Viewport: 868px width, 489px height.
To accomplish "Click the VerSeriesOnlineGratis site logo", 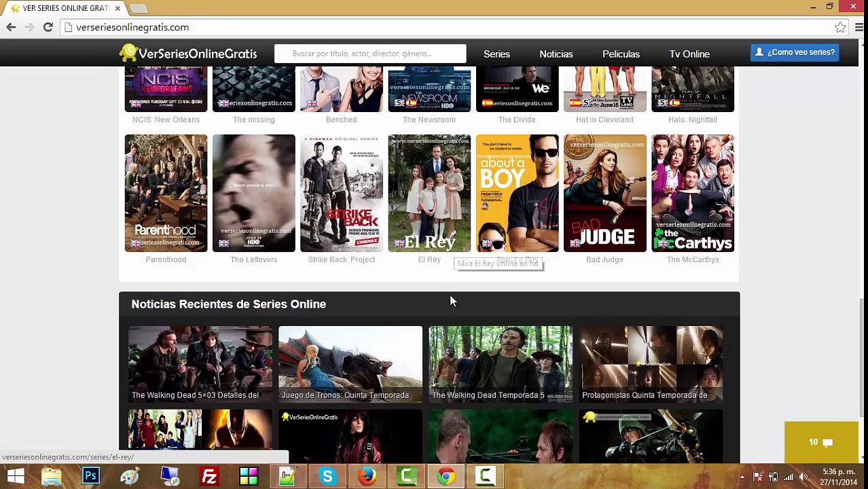I will (188, 53).
